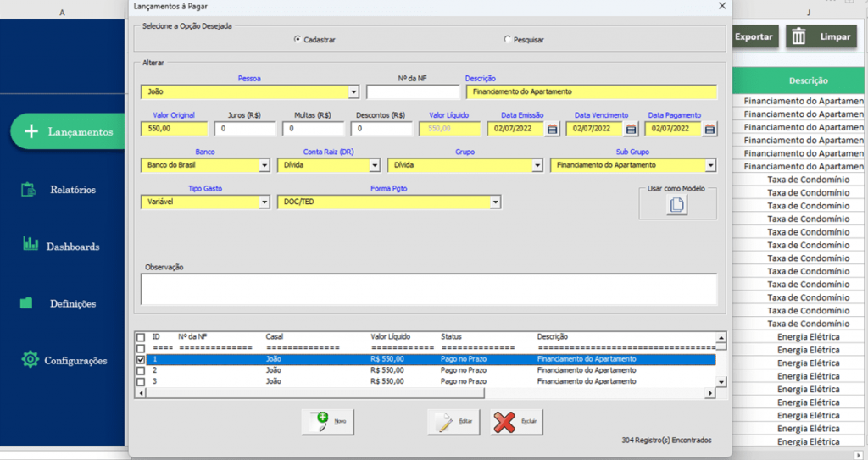Click the horizontal scroll right arrow of list
Viewport: 868px width, 460px height.
[710, 393]
